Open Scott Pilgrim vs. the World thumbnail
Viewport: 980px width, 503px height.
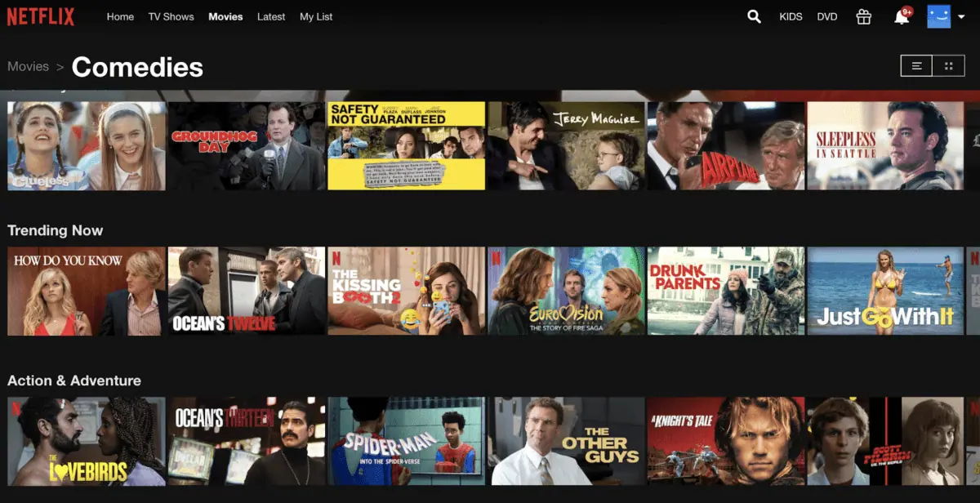pyautogui.click(x=886, y=442)
